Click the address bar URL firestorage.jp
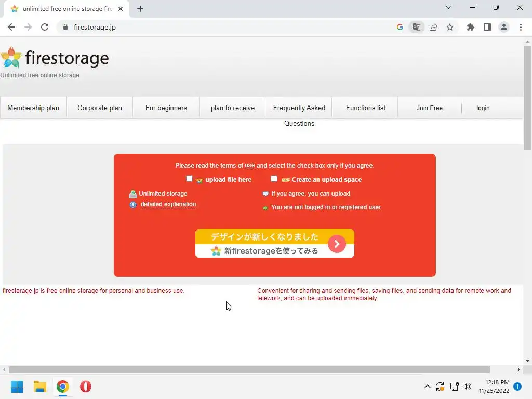 (95, 27)
